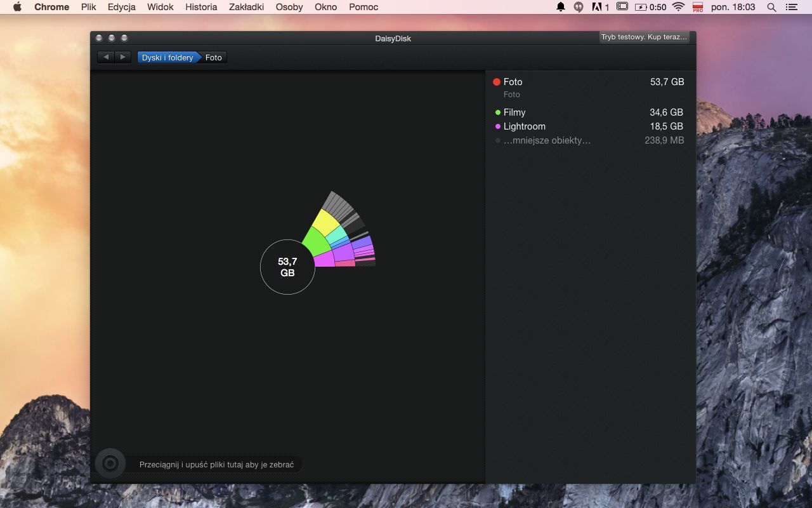Open Spotlight search magnifier
The height and width of the screenshot is (508, 812).
pos(772,7)
